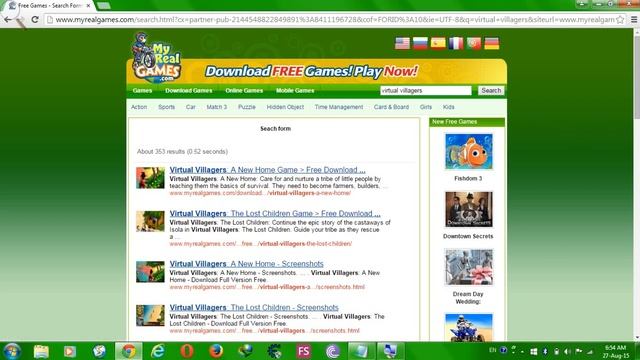This screenshot has width=640, height=360.
Task: Click the browser back arrow
Action: point(8,19)
